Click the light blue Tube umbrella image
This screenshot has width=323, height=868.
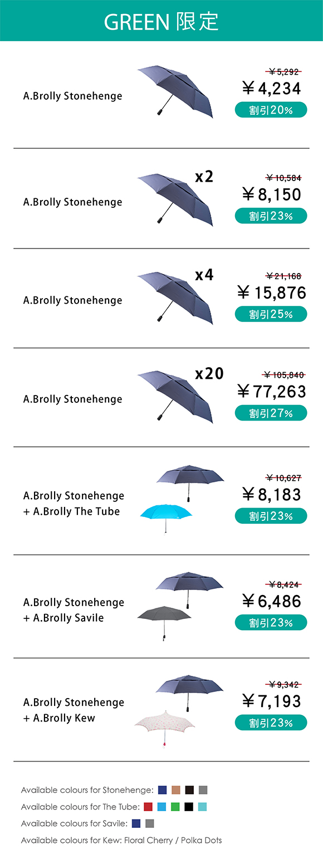tap(166, 518)
